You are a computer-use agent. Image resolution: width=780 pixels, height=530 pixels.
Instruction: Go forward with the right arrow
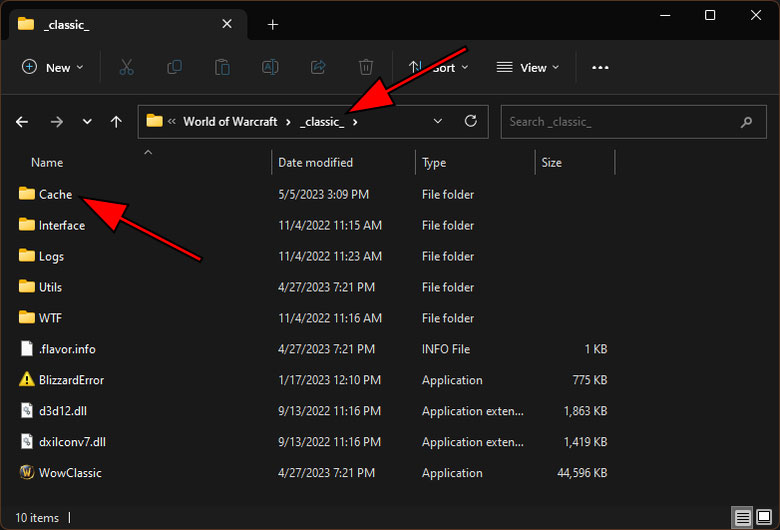57,121
